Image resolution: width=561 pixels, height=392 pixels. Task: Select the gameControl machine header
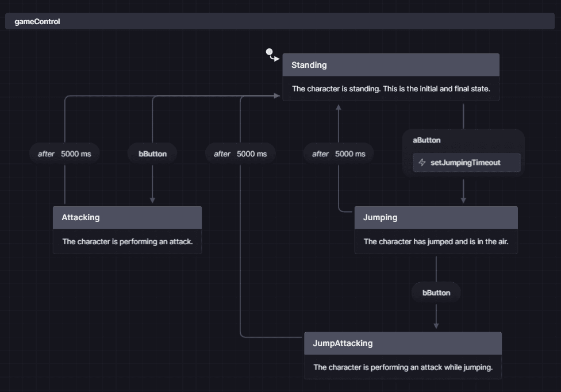point(37,22)
